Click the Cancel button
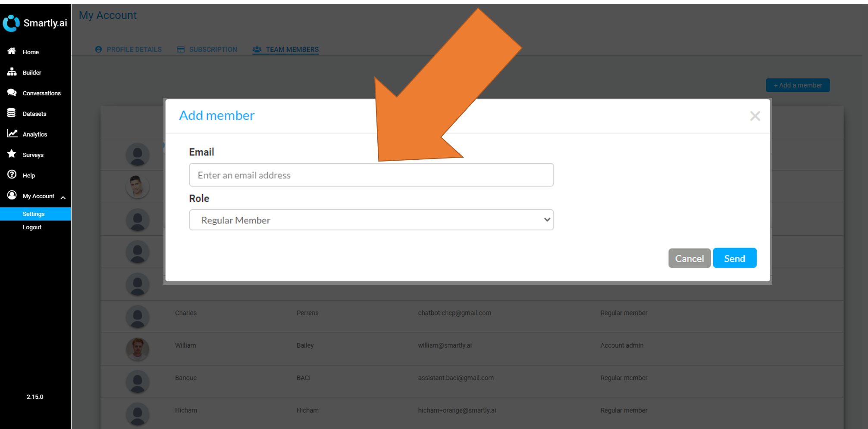 (x=689, y=258)
